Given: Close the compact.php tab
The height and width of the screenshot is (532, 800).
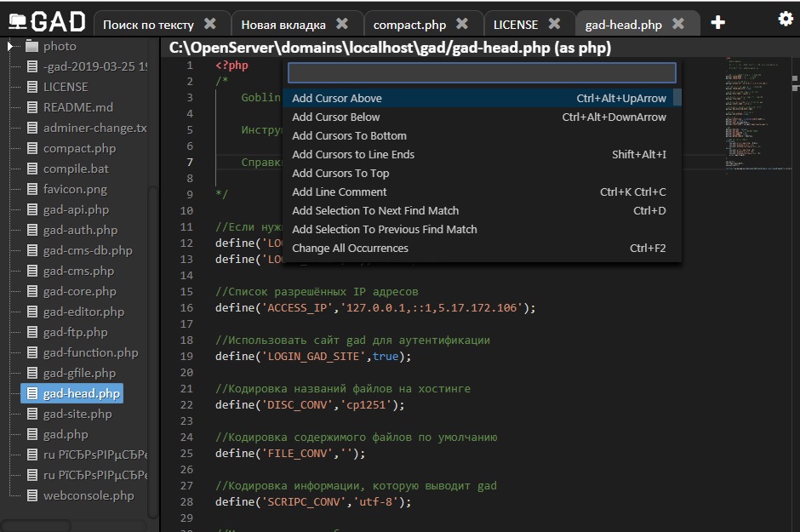Looking at the screenshot, I should click(x=462, y=24).
